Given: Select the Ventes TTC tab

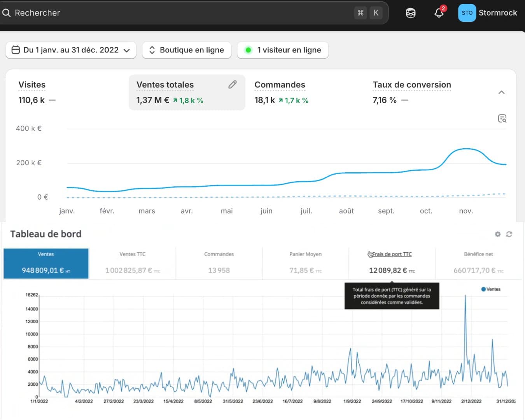Looking at the screenshot, I should 132,263.
